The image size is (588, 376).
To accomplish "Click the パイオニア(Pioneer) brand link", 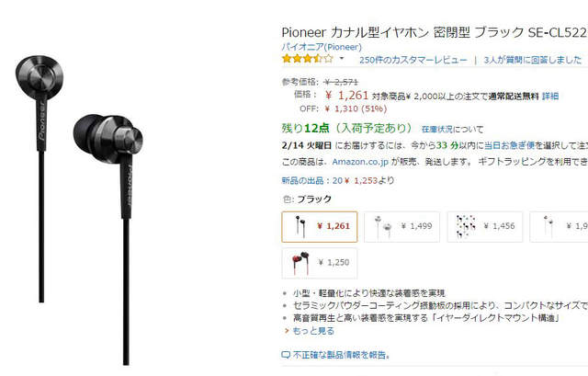I will coord(322,47).
